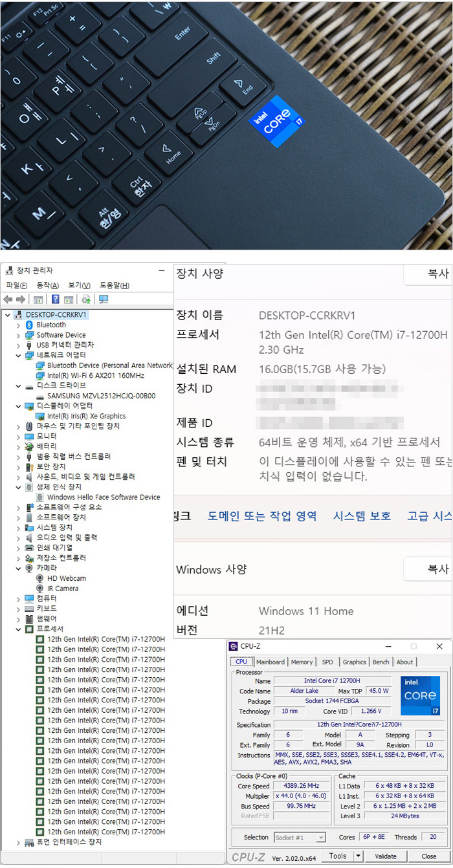The height and width of the screenshot is (868, 453).
Task: Open the 도움말(H) menu
Action: point(115,285)
